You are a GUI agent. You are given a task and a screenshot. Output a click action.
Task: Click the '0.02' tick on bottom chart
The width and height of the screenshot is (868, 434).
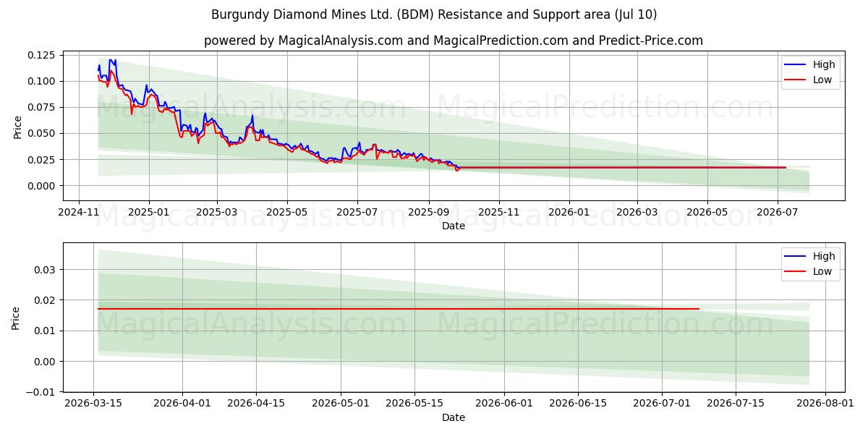[45, 300]
